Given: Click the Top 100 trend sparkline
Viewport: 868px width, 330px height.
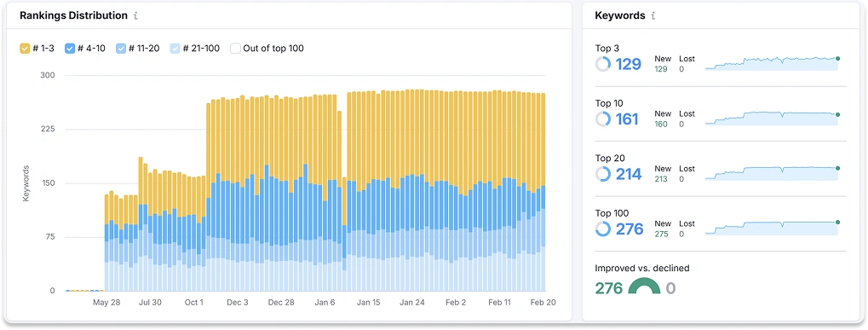Looking at the screenshot, I should coord(773,228).
